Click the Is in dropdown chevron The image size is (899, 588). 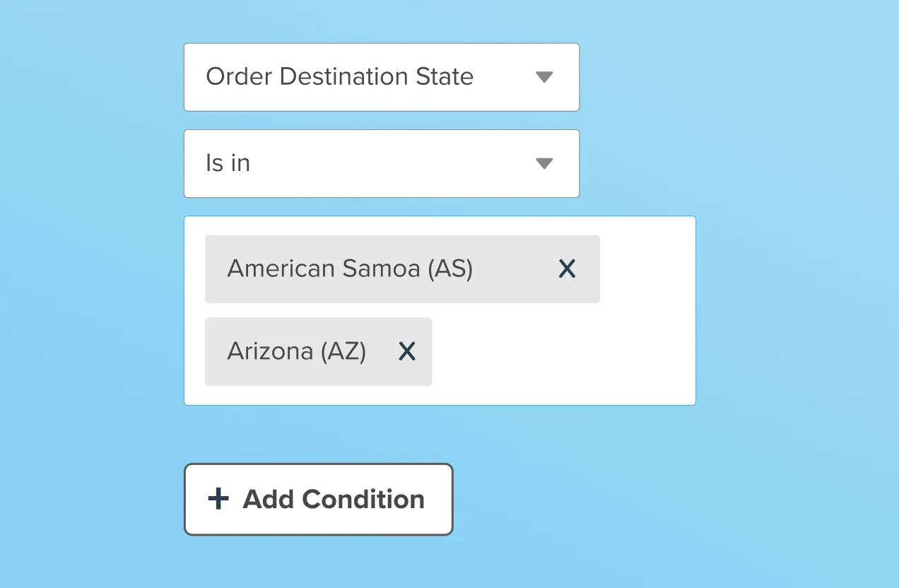(544, 163)
